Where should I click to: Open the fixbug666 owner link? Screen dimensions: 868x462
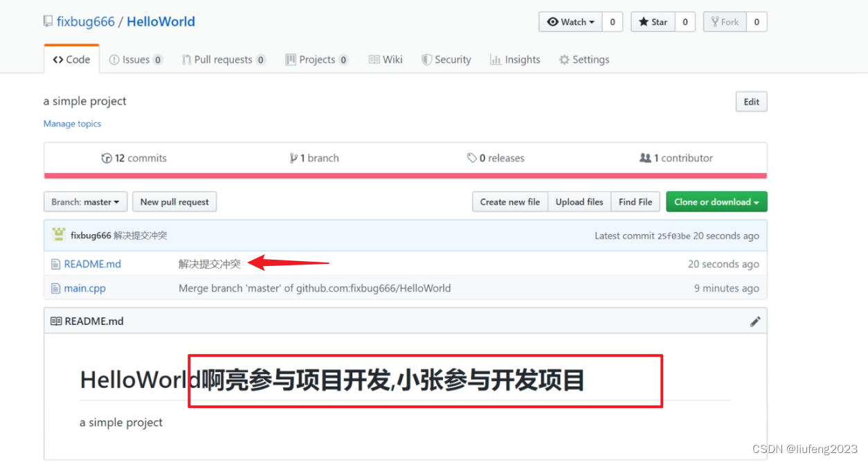[x=86, y=21]
